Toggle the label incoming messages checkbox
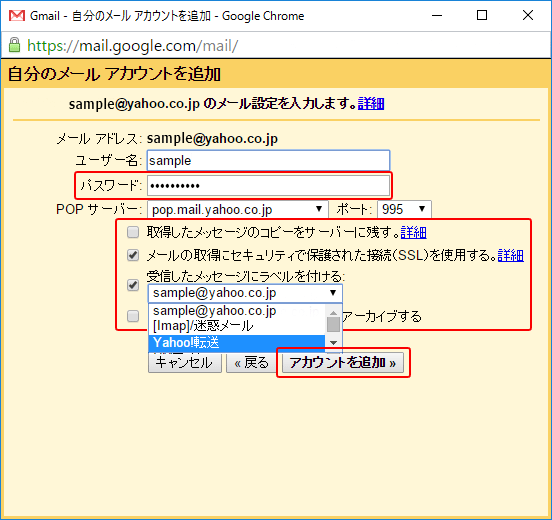Image resolution: width=552 pixels, height=520 pixels. pyautogui.click(x=133, y=285)
